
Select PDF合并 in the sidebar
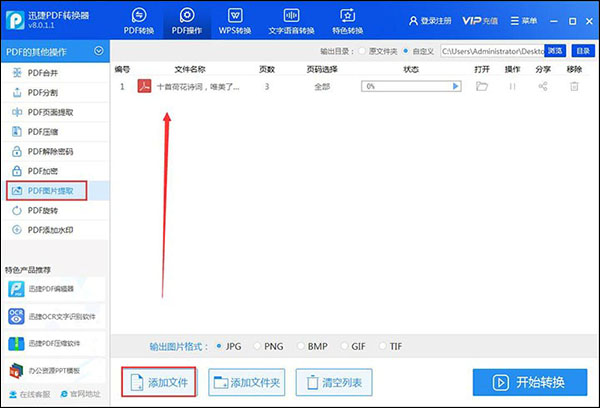click(x=55, y=73)
